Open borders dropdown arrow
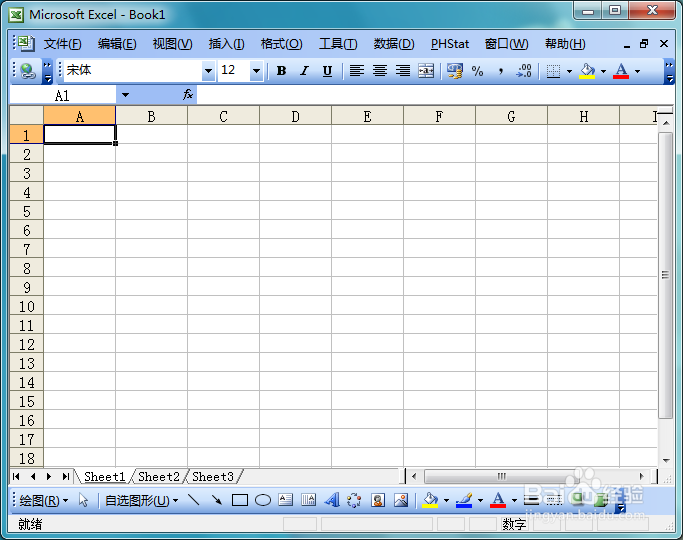This screenshot has height=540, width=683. coord(569,71)
